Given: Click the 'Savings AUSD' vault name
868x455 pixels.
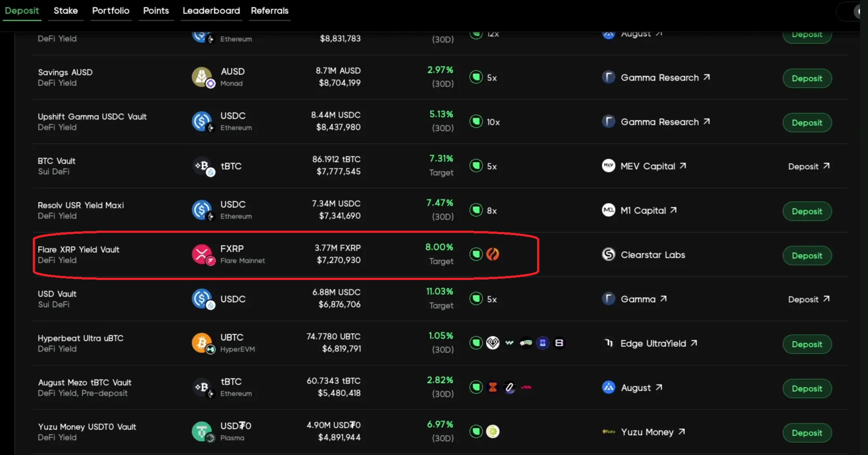Looking at the screenshot, I should pyautogui.click(x=65, y=72).
